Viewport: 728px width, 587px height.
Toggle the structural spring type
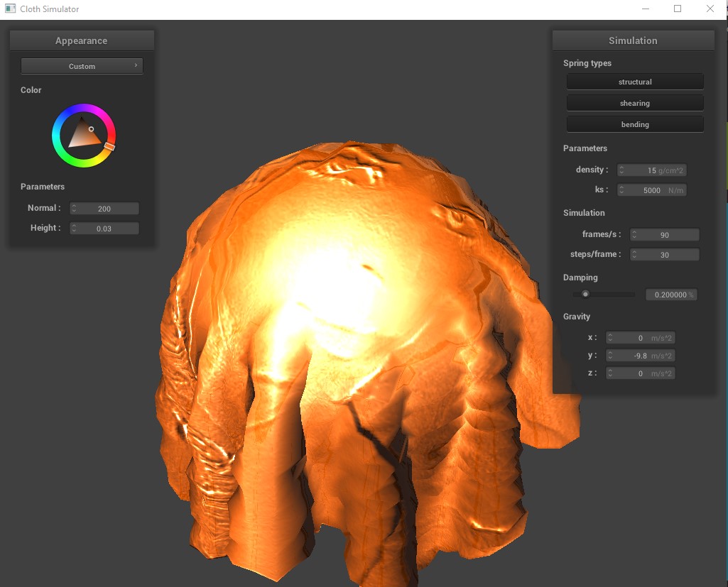(635, 82)
